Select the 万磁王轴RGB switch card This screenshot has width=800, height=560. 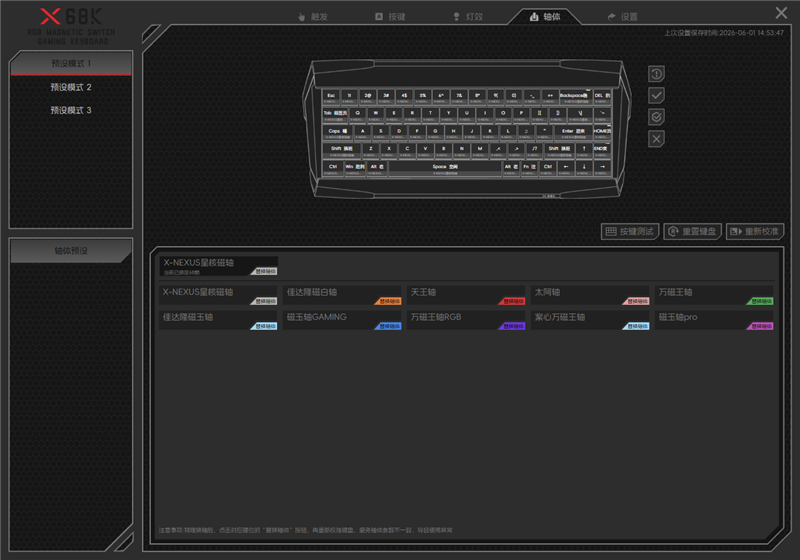[466, 321]
